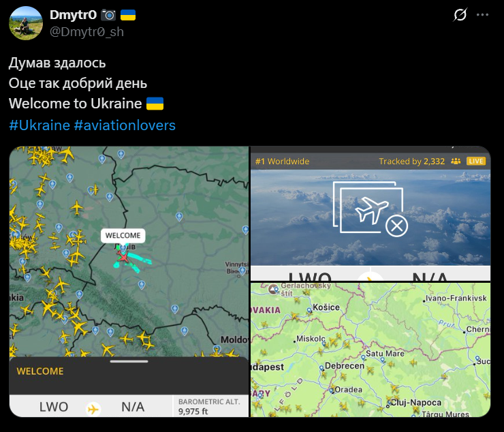Click the yellow LIVE badge

pyautogui.click(x=476, y=161)
